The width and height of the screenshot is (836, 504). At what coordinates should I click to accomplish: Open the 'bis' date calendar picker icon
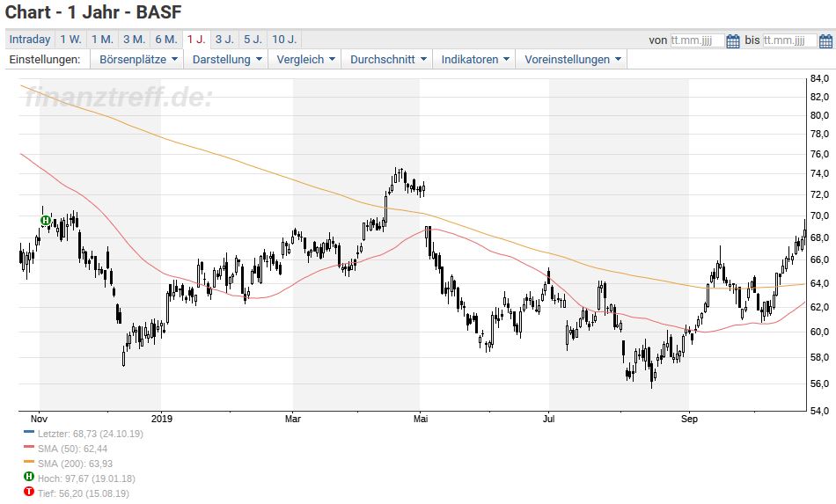[x=825, y=41]
